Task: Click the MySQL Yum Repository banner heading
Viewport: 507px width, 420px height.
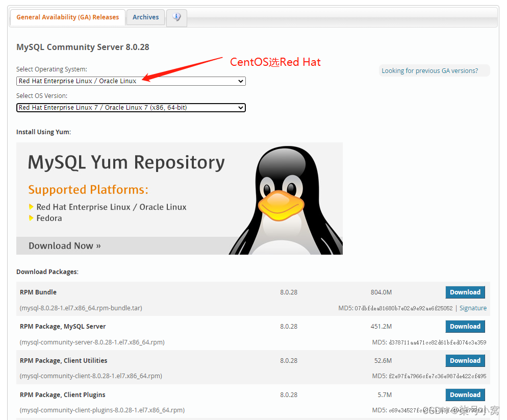Action: 126,163
